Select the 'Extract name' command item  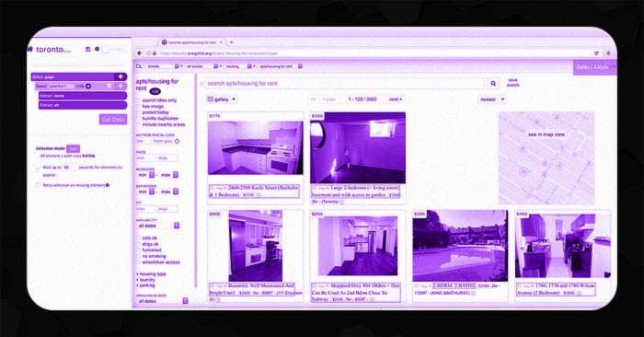click(83, 96)
